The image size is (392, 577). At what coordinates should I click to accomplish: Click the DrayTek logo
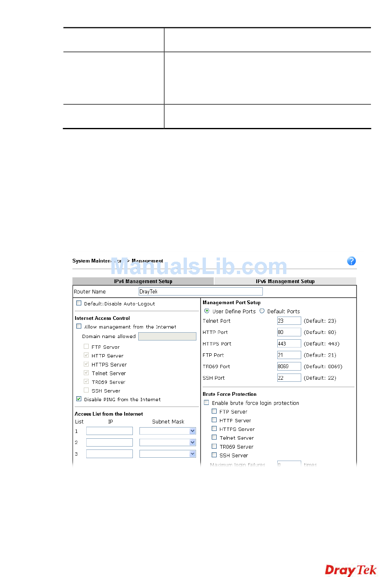351,570
